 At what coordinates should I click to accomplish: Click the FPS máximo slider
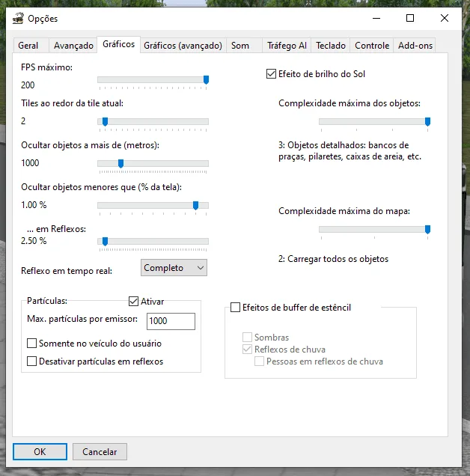pos(153,79)
